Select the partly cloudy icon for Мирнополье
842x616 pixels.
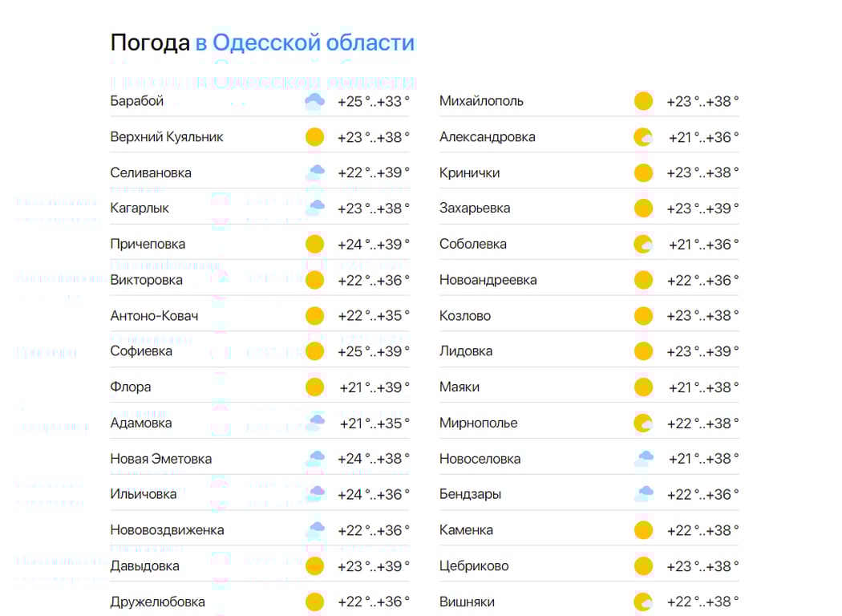point(643,422)
